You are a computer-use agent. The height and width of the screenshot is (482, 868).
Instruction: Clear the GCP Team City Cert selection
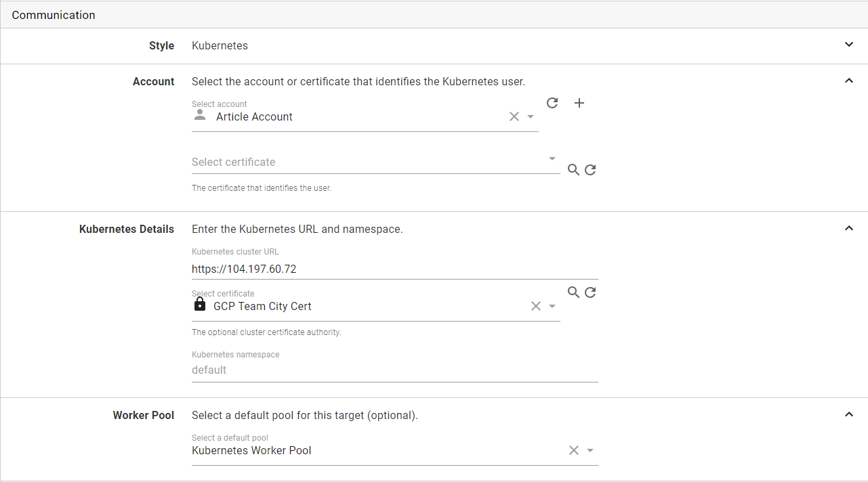point(536,306)
